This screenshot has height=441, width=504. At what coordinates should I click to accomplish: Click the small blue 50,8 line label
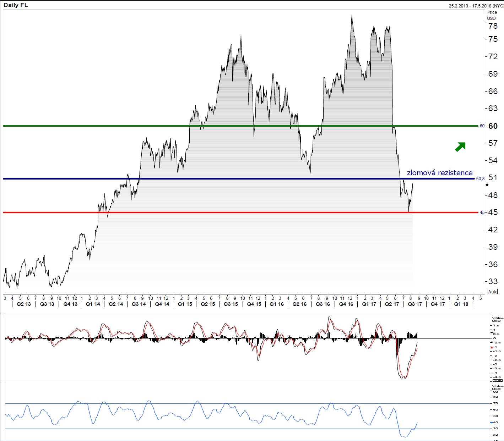480,179
